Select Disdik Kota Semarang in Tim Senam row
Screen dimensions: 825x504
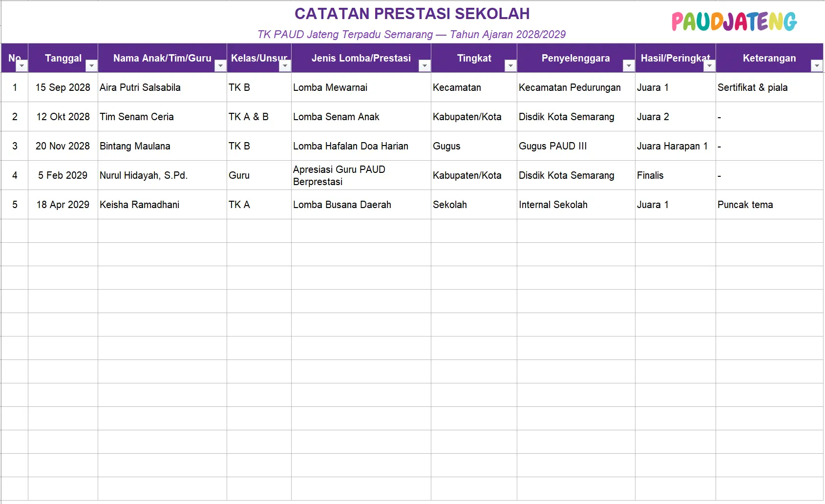pyautogui.click(x=576, y=117)
